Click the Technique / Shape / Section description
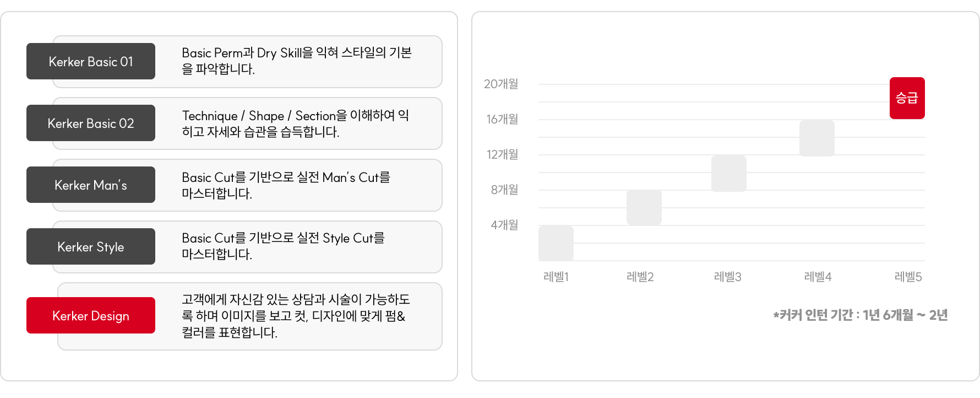The width and height of the screenshot is (980, 398). coord(295,123)
